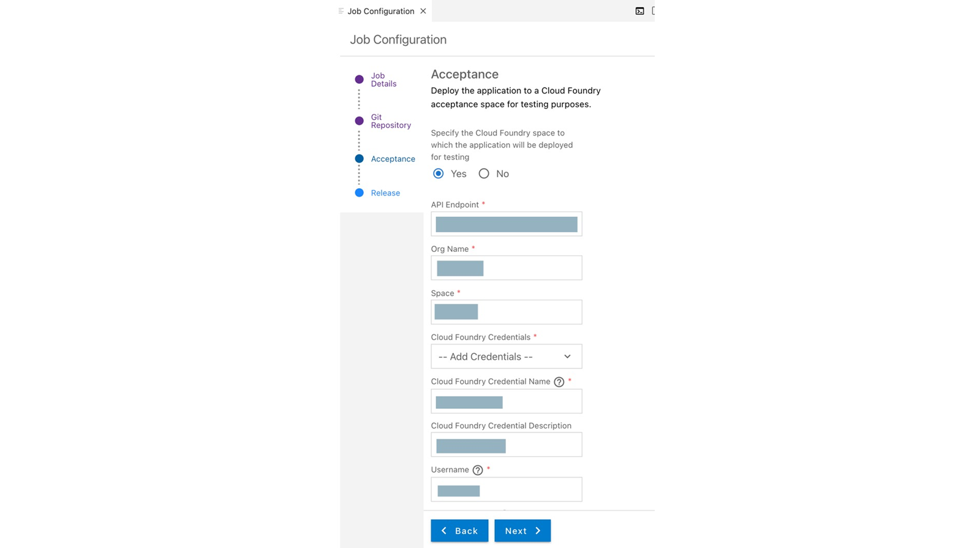The height and width of the screenshot is (548, 980).
Task: Click the Git Repository step circle marker
Action: point(360,121)
